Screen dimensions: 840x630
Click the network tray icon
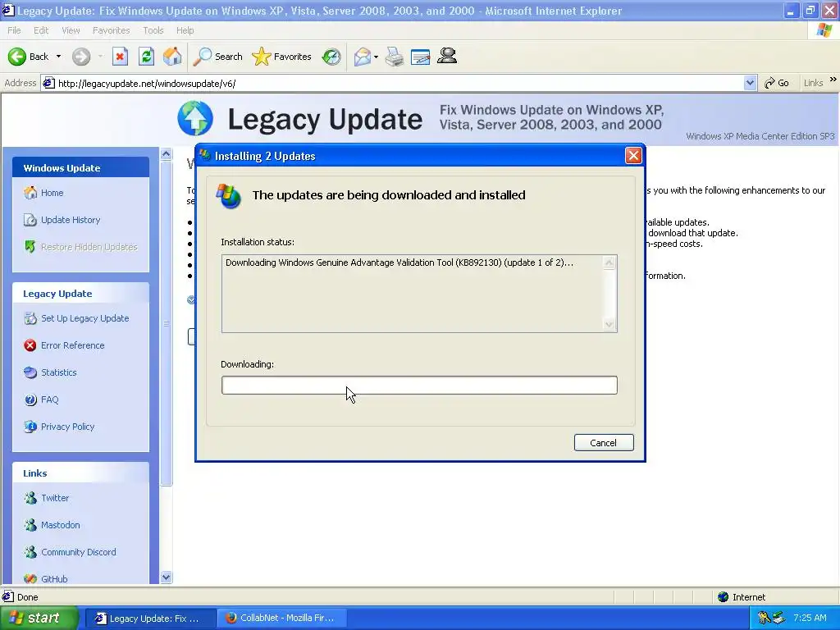tap(778, 619)
